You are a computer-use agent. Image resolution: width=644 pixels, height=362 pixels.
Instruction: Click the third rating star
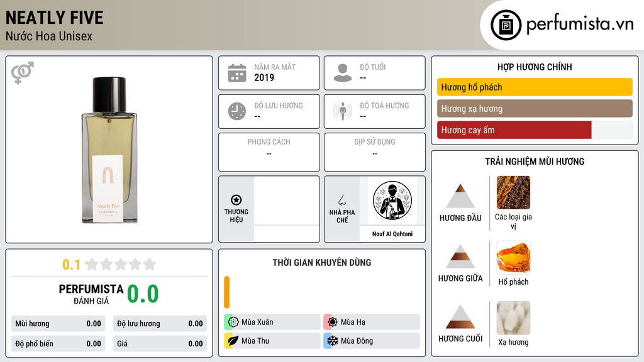[x=121, y=264]
